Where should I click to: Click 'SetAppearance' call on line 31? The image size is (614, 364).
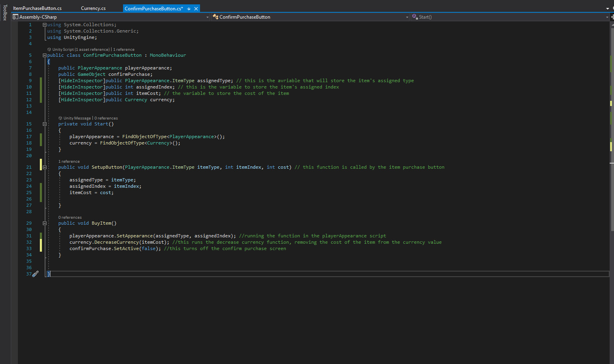pyautogui.click(x=135, y=236)
